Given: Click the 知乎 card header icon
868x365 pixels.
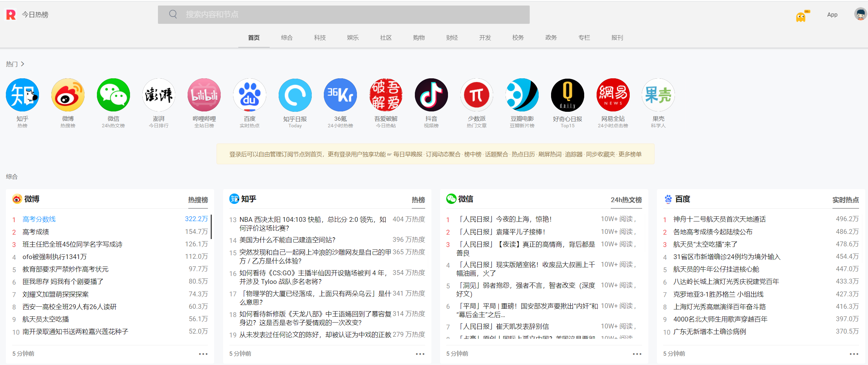Looking at the screenshot, I should click(x=234, y=199).
